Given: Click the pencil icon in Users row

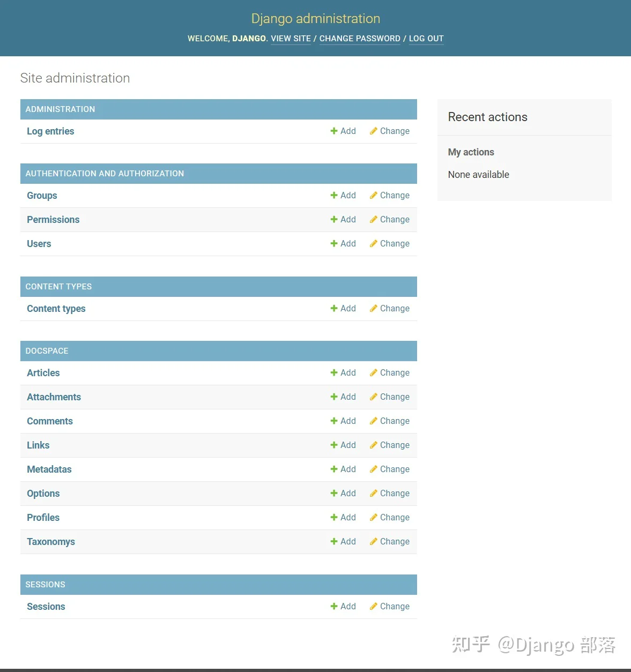Looking at the screenshot, I should (x=373, y=243).
